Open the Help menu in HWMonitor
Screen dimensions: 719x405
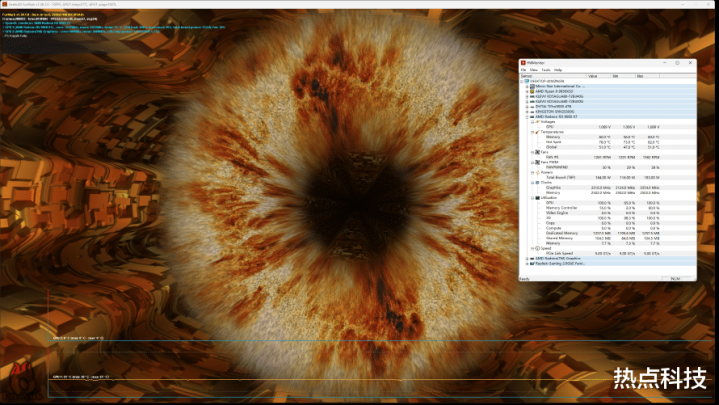pyautogui.click(x=558, y=70)
